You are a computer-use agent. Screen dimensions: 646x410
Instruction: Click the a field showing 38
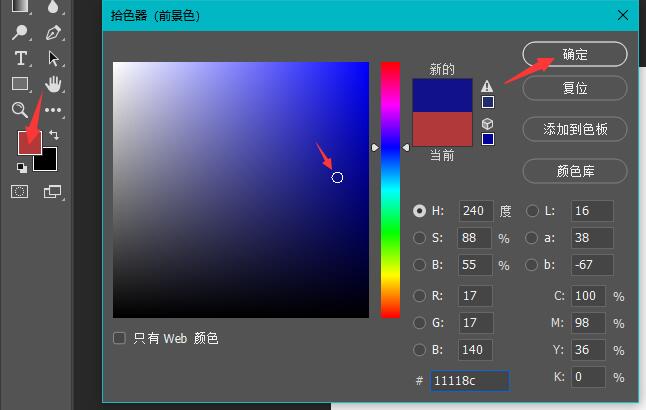coord(592,238)
